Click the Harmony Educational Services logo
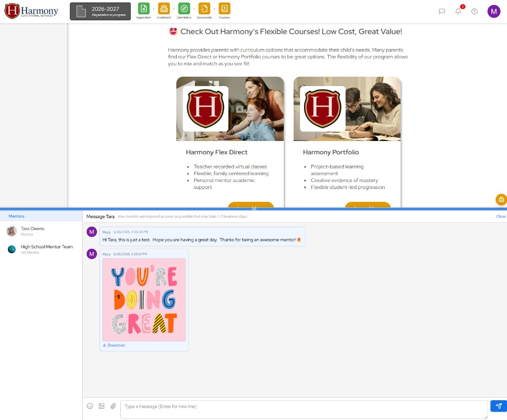This screenshot has width=507, height=420. click(31, 11)
